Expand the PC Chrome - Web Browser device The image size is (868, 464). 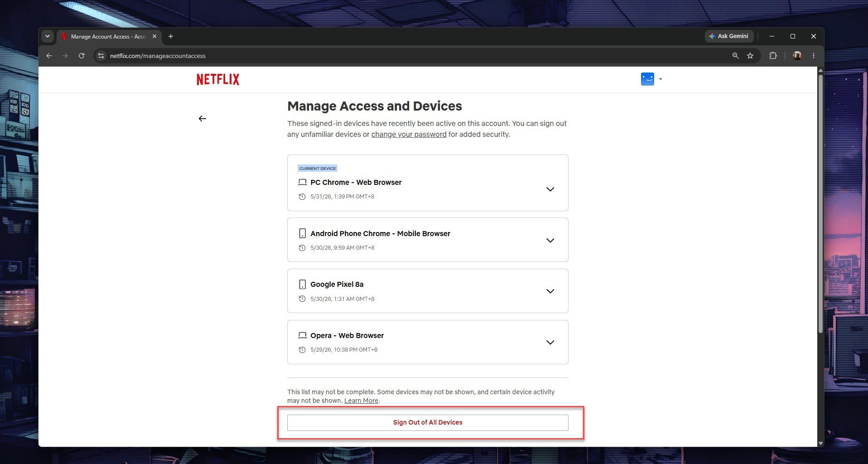click(550, 189)
